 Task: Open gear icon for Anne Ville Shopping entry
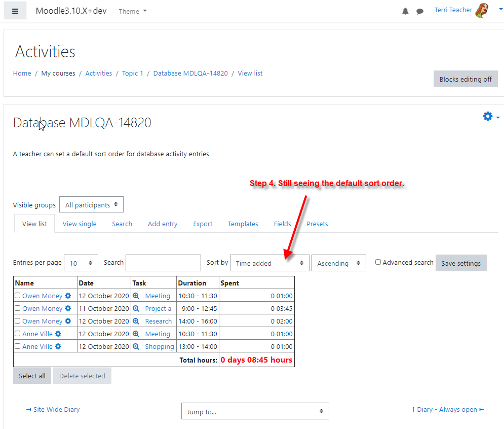(58, 346)
